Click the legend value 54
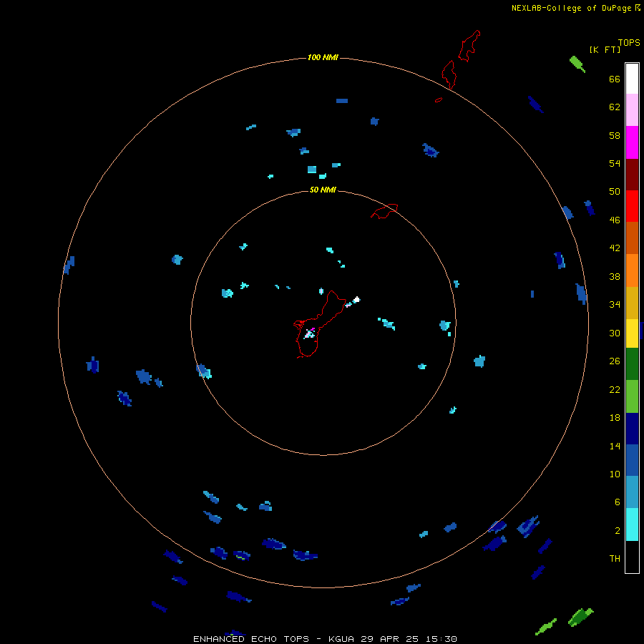Screen dimensions: 644x644 615,163
